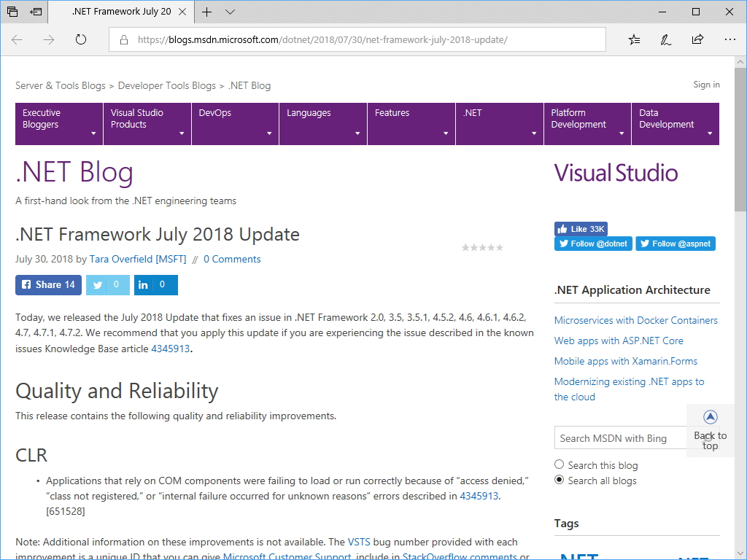Expand Data Development dropdown arrow
The width and height of the screenshot is (747, 560).
pyautogui.click(x=710, y=134)
